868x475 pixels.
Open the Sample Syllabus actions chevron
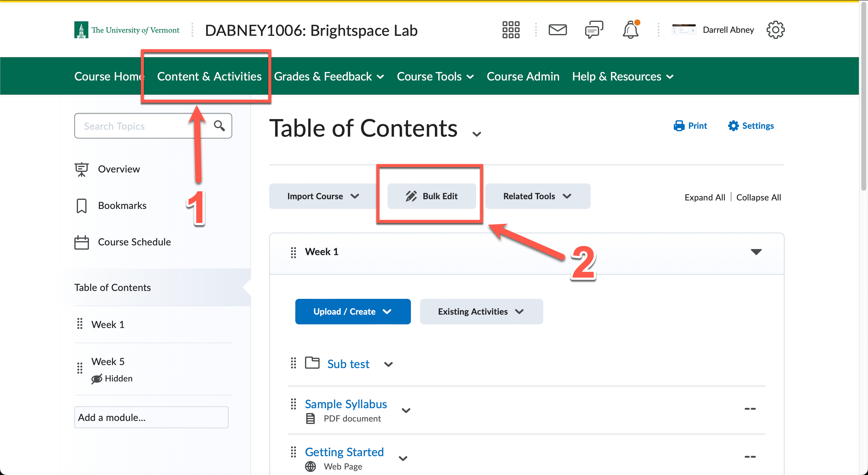click(x=406, y=410)
